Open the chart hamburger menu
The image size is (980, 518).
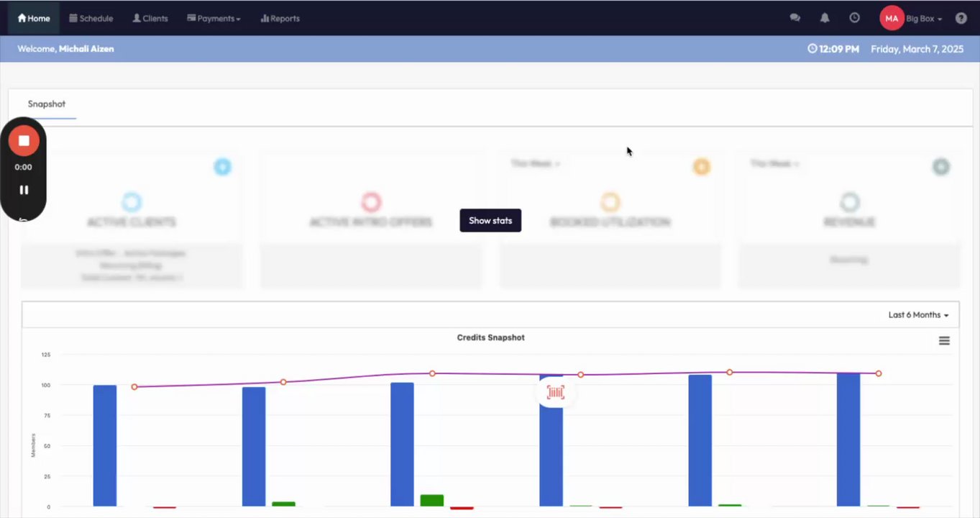(944, 341)
